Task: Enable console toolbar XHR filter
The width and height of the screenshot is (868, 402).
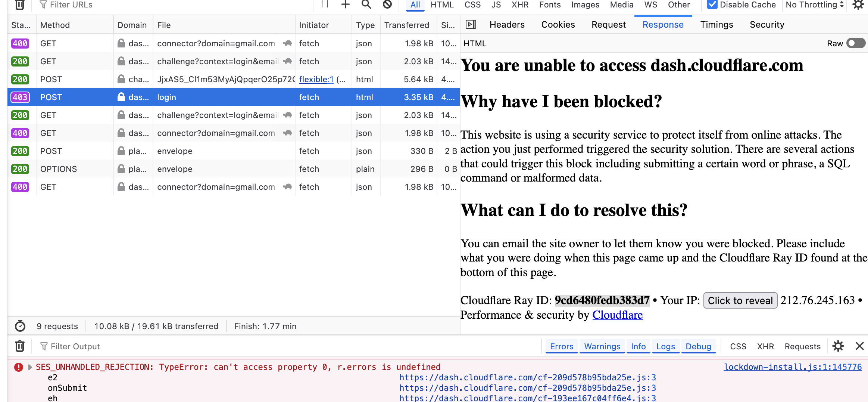Action: (765, 346)
